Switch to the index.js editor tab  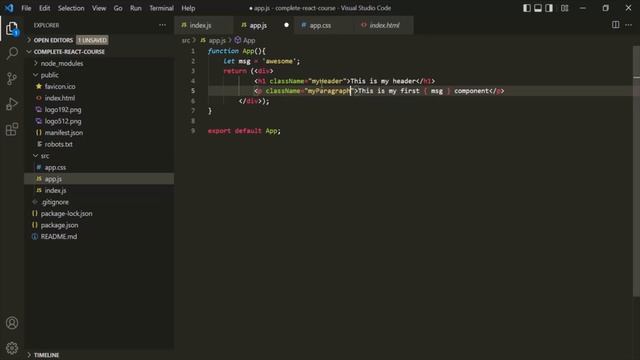(x=203, y=25)
